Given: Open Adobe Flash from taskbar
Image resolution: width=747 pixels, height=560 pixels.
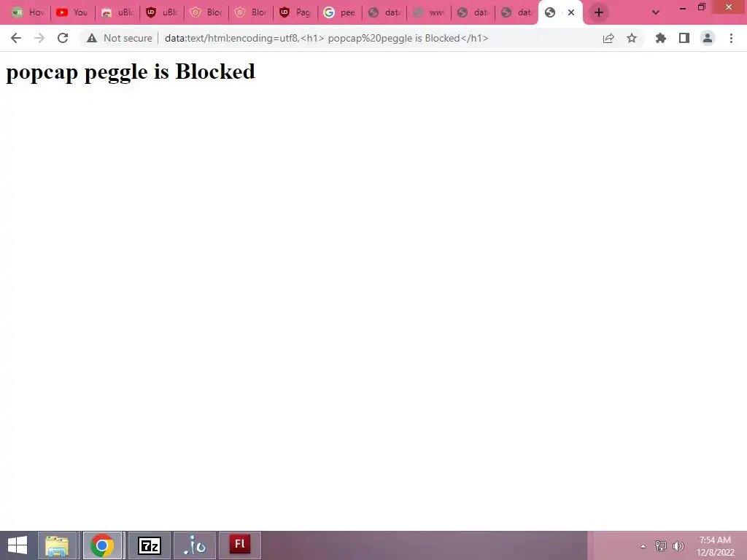Looking at the screenshot, I should point(240,544).
